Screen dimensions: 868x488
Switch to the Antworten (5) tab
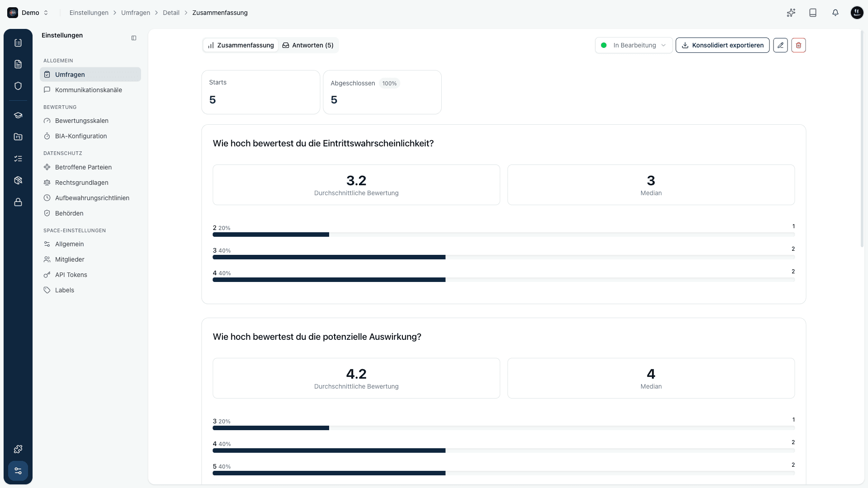pyautogui.click(x=308, y=45)
